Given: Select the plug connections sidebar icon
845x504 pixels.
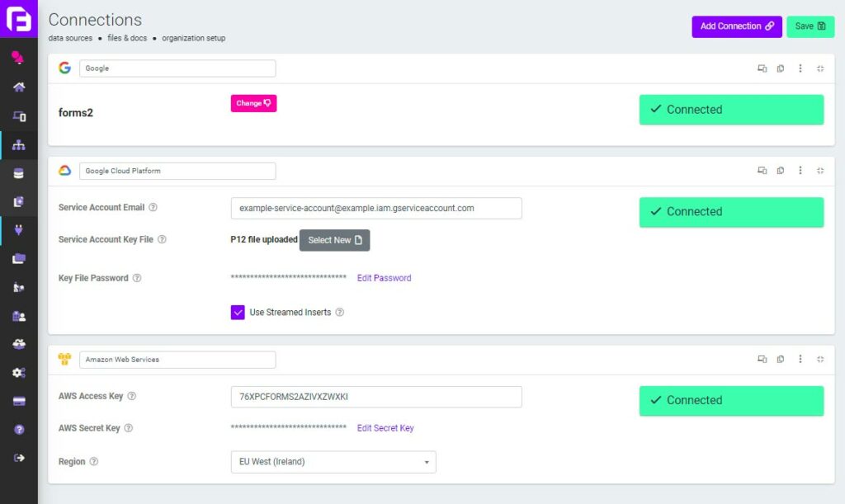Looking at the screenshot, I should 19,230.
